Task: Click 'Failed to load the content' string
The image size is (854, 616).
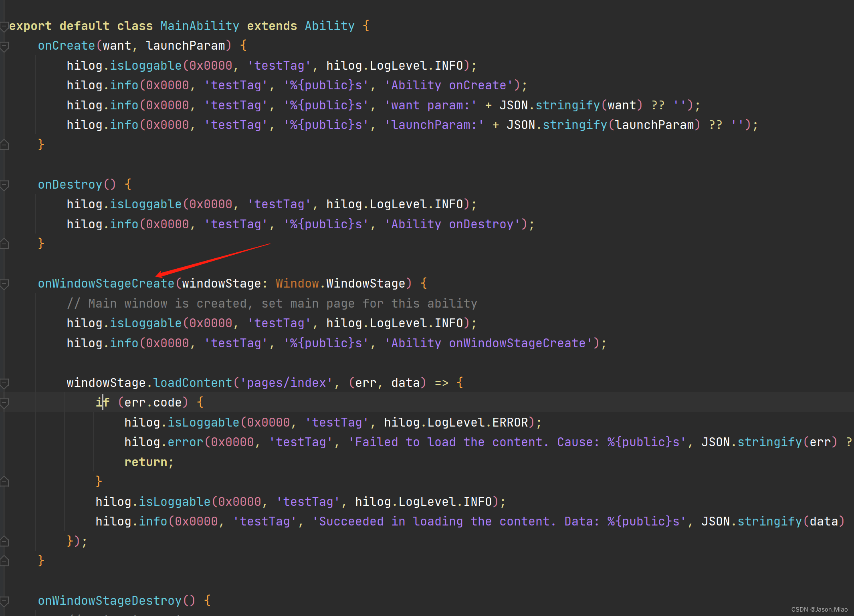Action: pyautogui.click(x=517, y=442)
